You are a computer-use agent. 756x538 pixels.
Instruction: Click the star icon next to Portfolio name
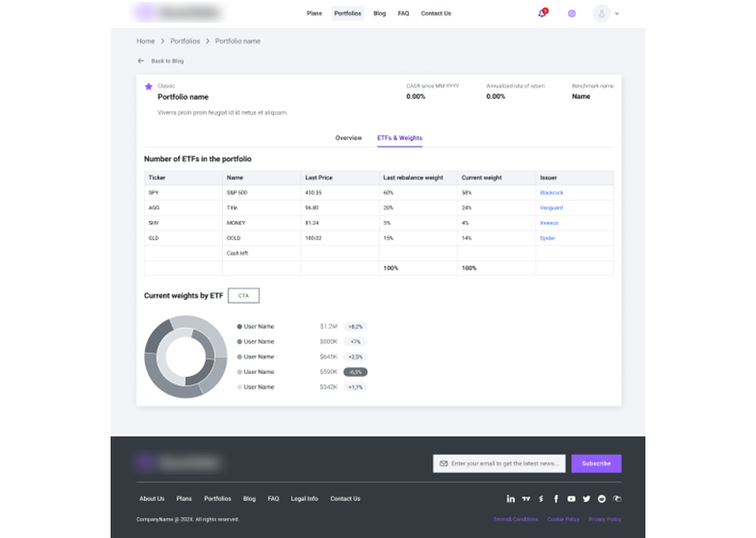click(149, 87)
